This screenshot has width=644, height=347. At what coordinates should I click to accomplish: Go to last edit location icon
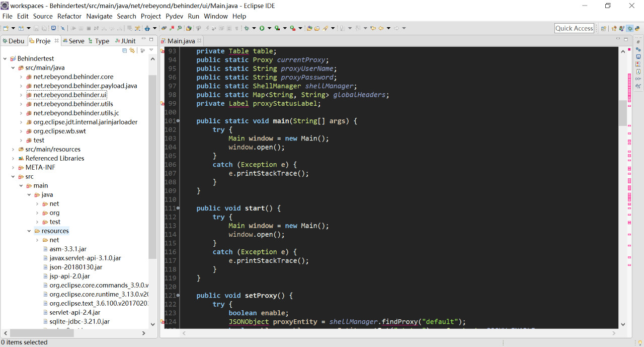tap(373, 28)
